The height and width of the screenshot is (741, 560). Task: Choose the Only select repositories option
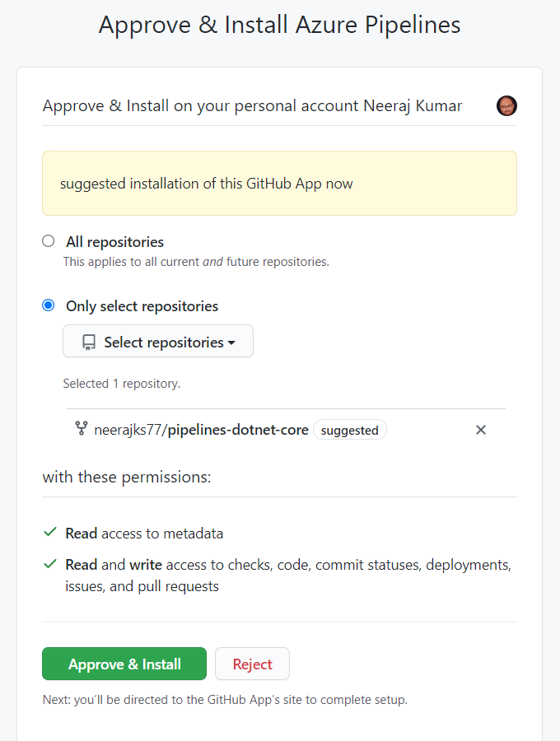click(49, 305)
